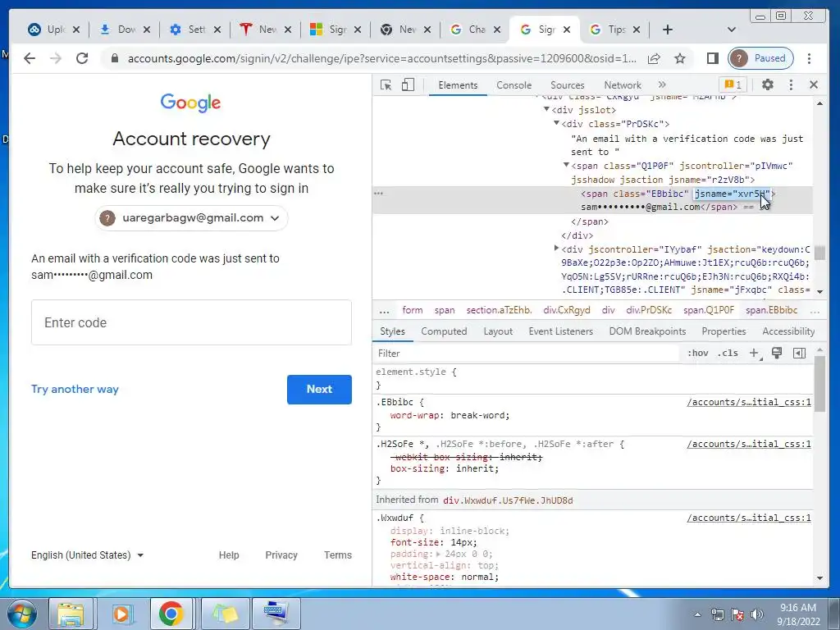Click the new style rule plus icon

click(755, 353)
